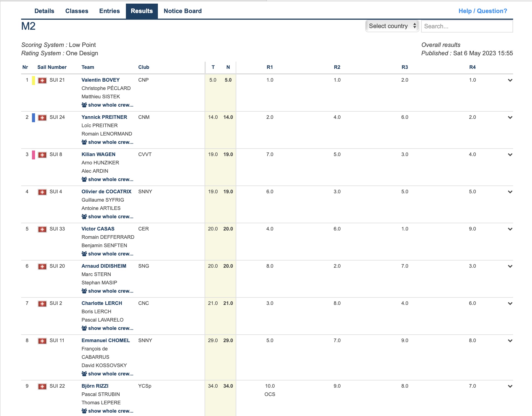Click Swiss flag icon beside SUI 22
Viewport: 532px width, 416px height.
tap(42, 387)
